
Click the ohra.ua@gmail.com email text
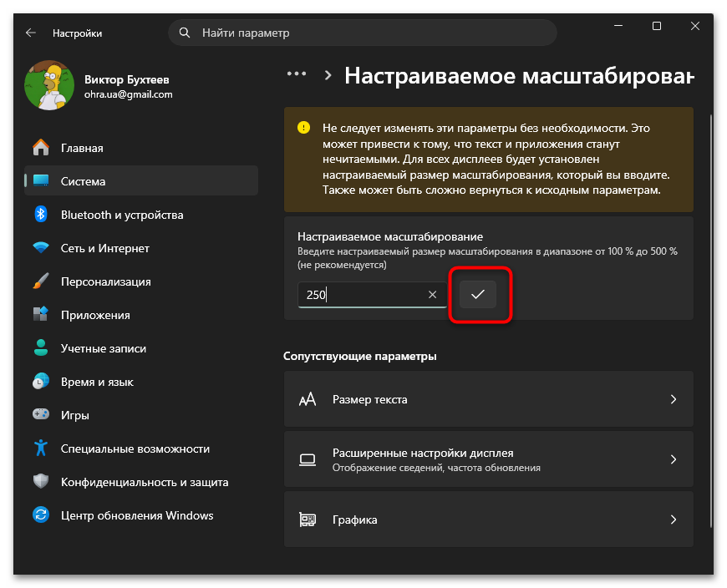(129, 94)
